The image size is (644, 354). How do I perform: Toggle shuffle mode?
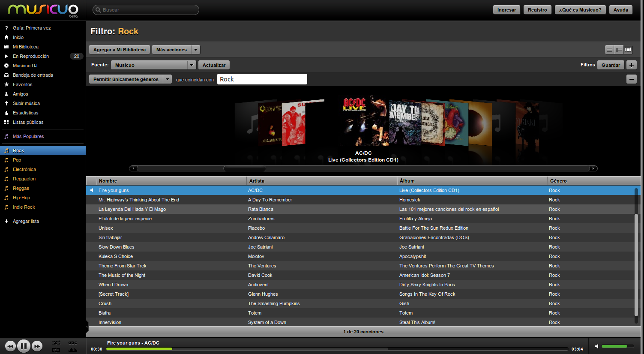pos(56,342)
